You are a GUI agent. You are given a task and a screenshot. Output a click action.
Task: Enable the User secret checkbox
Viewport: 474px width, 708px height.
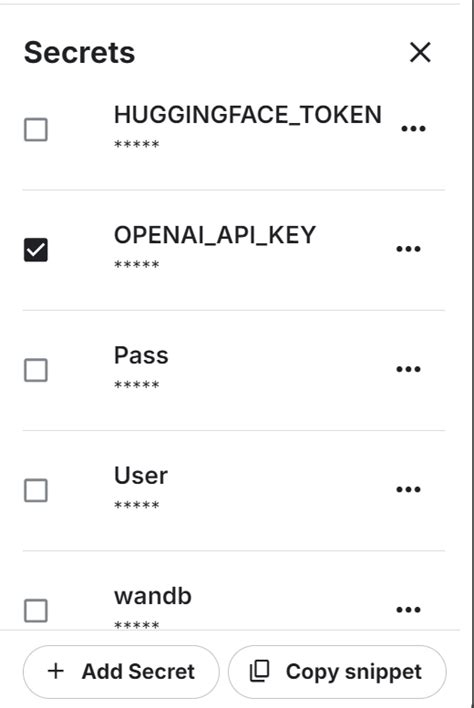[x=36, y=490]
